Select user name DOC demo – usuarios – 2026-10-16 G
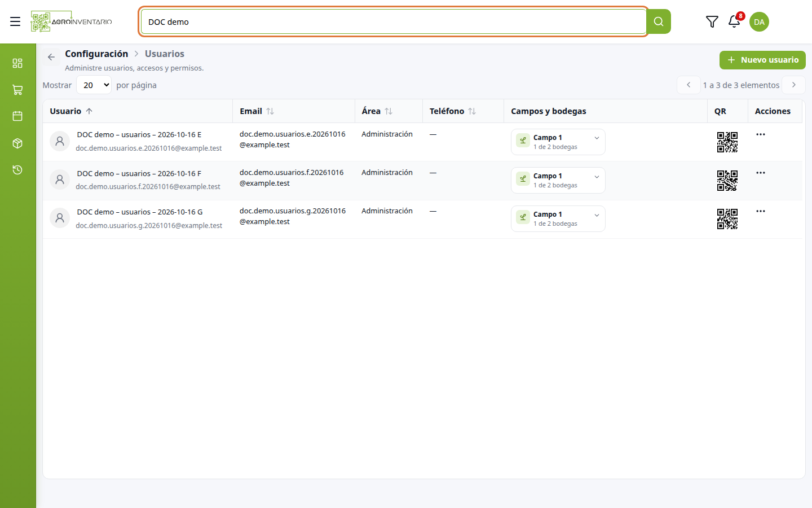 pyautogui.click(x=140, y=212)
